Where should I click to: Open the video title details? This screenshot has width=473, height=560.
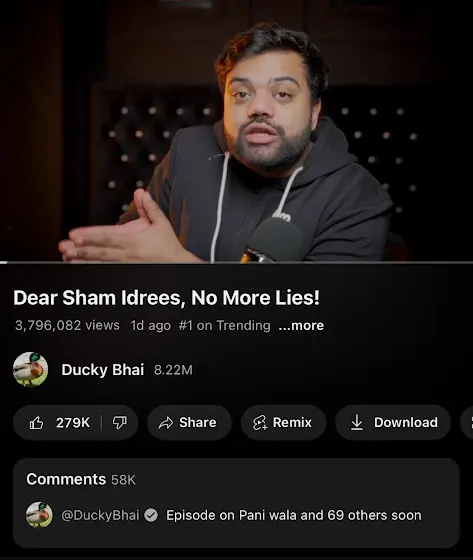click(166, 298)
